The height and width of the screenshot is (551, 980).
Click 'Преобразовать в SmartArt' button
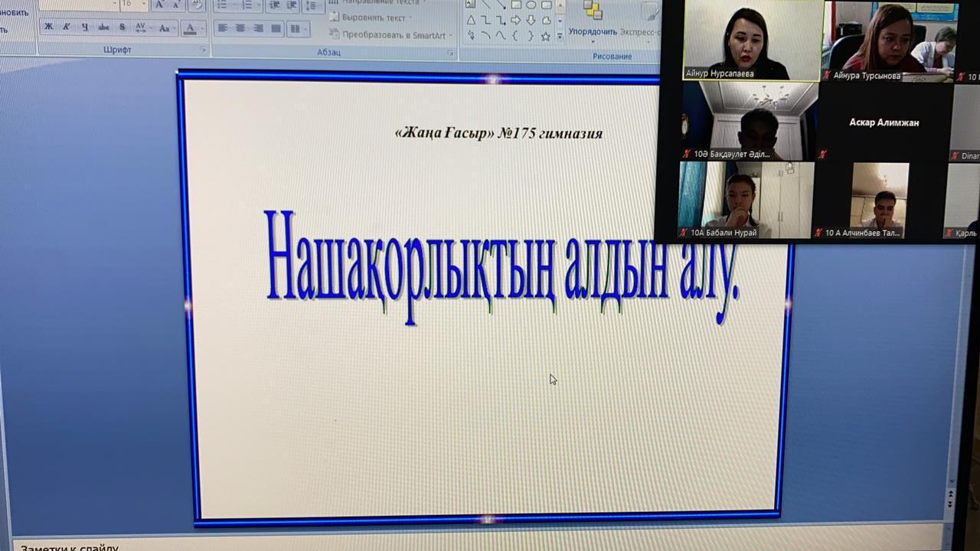click(389, 35)
